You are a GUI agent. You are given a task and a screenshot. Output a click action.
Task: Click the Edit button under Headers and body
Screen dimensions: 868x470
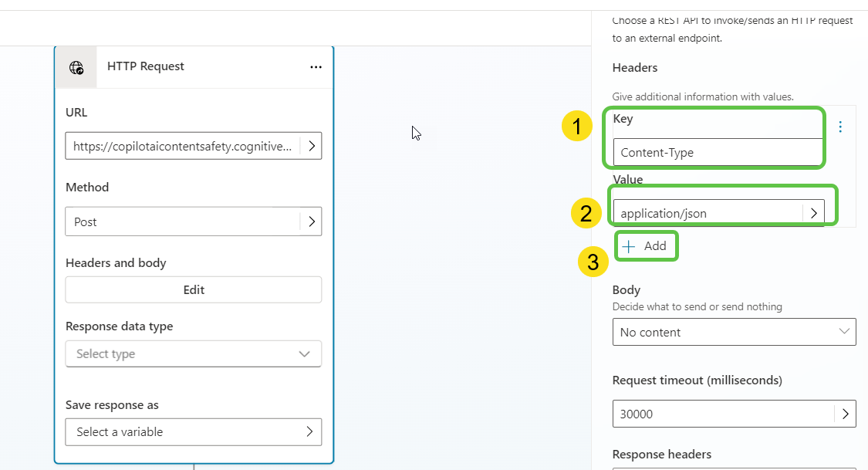click(x=193, y=289)
